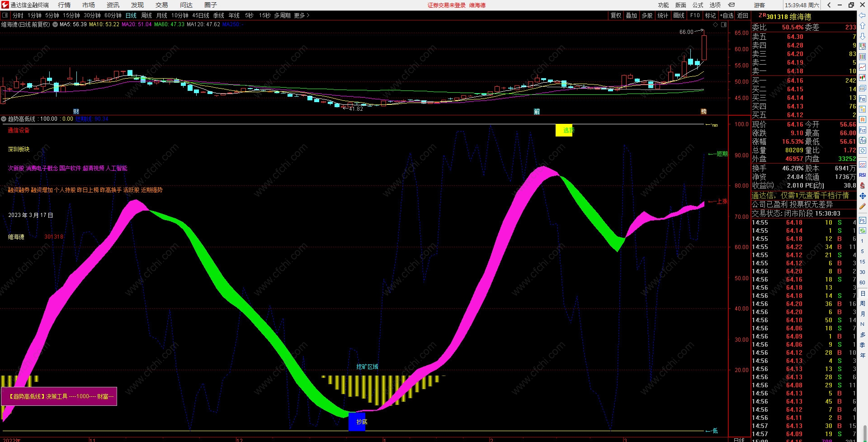Click the 标记 toolbar button
Viewport: 868px width, 442px height.
[x=711, y=15]
